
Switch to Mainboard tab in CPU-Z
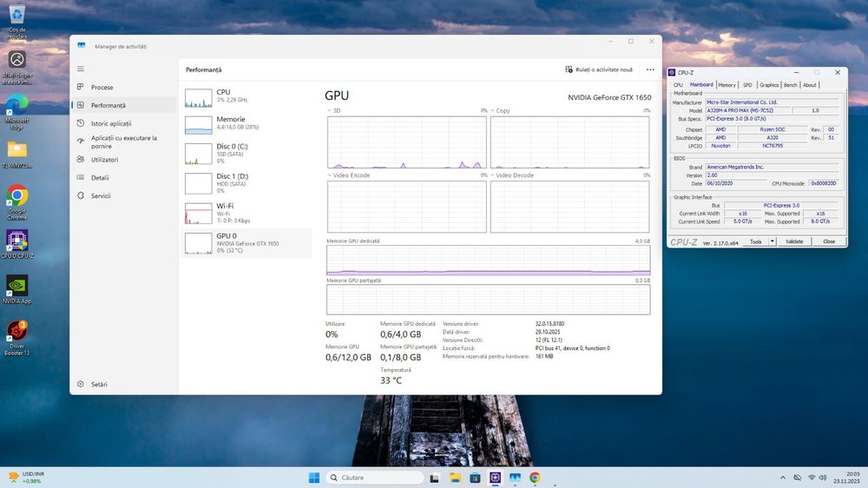coord(701,85)
